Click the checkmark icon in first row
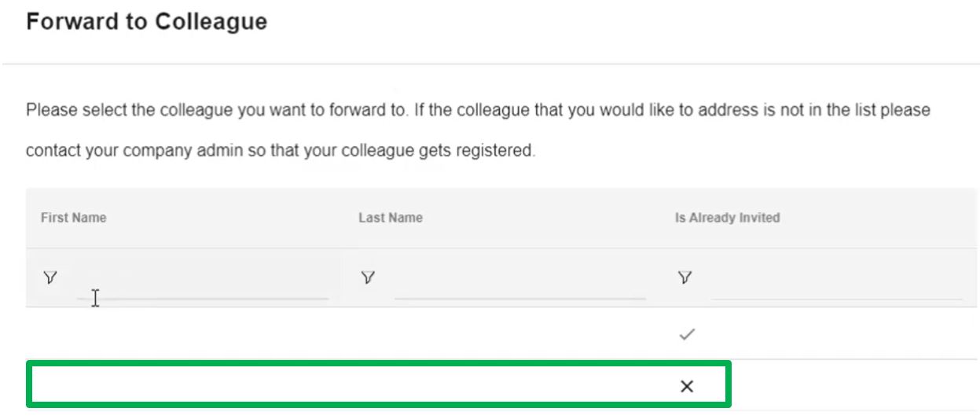The width and height of the screenshot is (980, 419). click(687, 335)
